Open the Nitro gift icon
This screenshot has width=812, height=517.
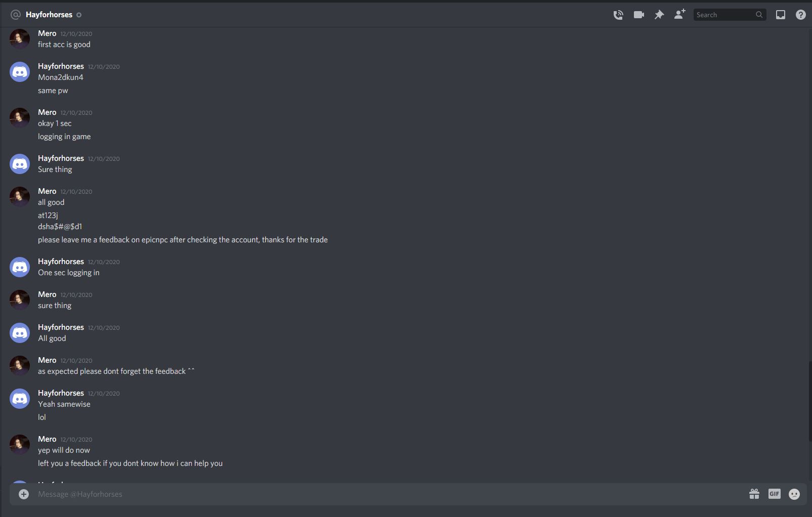point(754,494)
